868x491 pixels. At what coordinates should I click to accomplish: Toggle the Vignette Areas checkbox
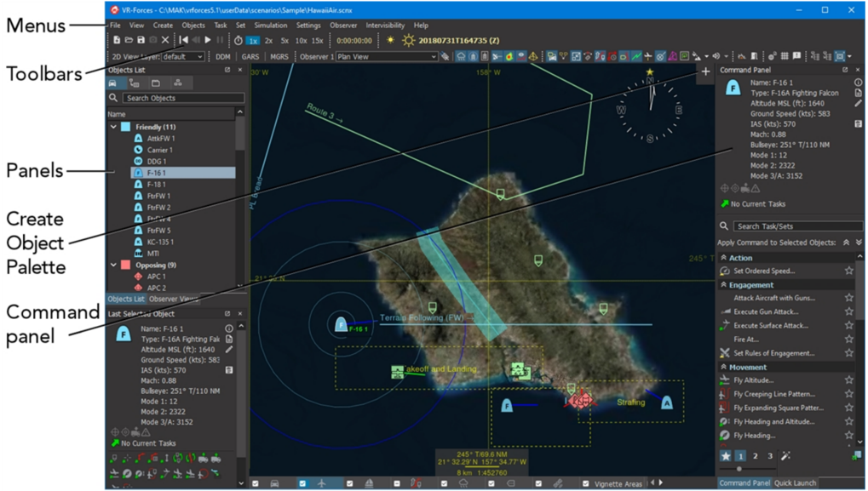click(586, 483)
